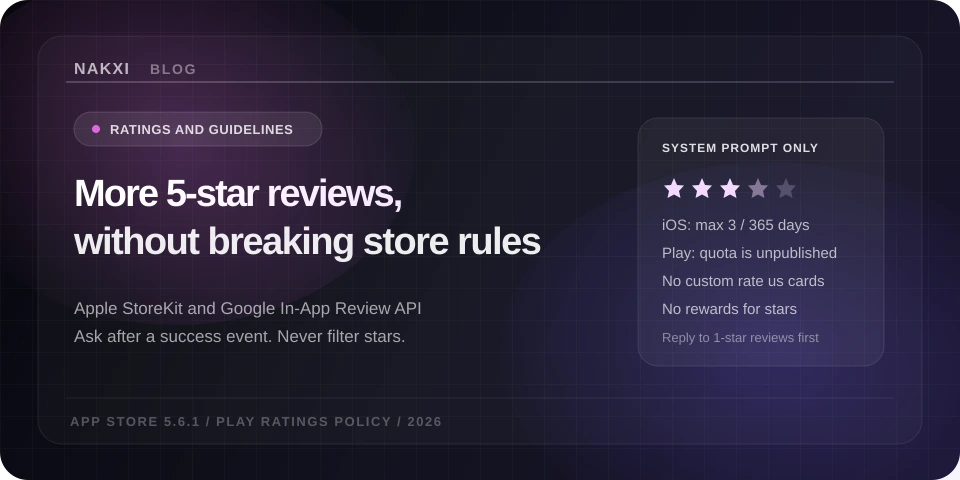
Task: Click "No rewards for stars" line
Action: pos(729,309)
